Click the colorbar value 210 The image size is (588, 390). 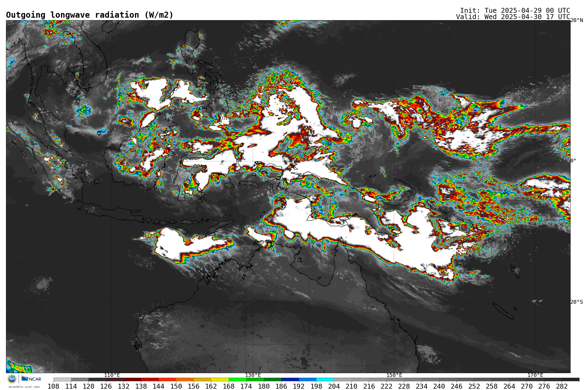[x=351, y=386]
